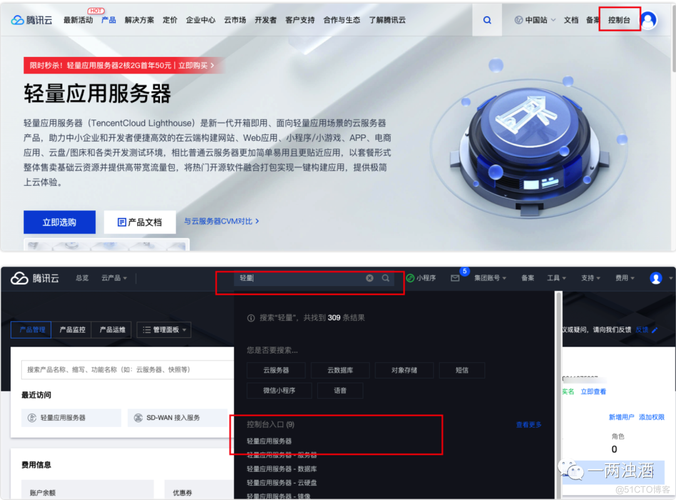Select the 云数据库 search suggestion

coord(340,370)
